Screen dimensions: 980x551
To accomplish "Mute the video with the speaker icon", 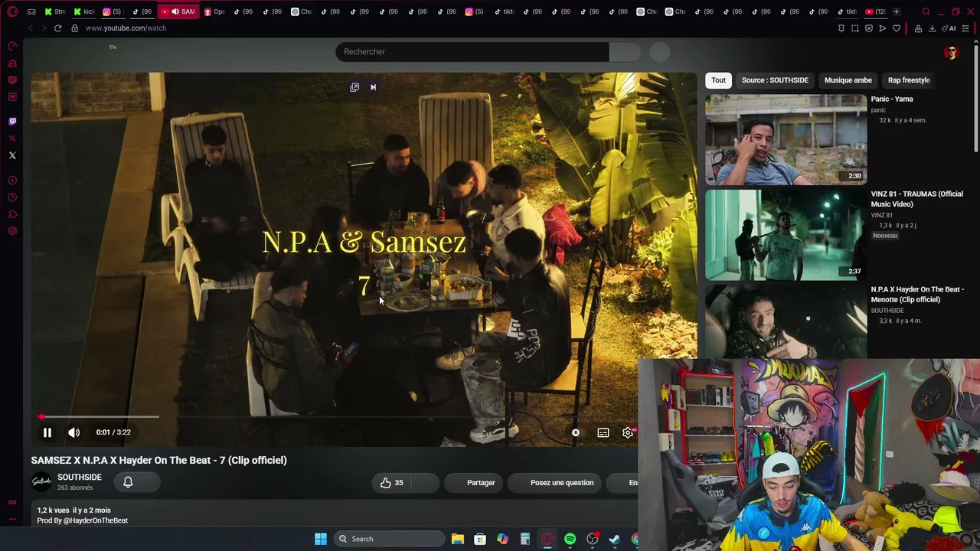I will (x=74, y=432).
